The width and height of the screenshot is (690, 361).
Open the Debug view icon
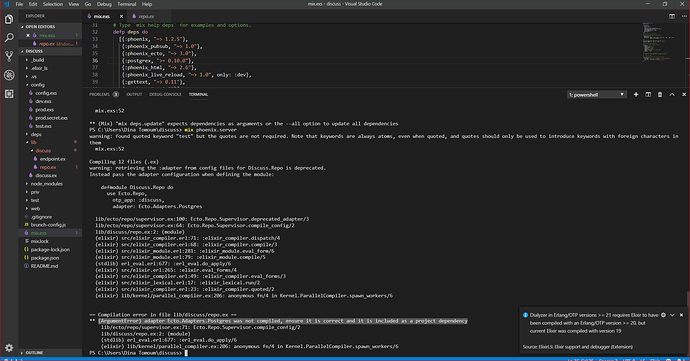coord(9,75)
